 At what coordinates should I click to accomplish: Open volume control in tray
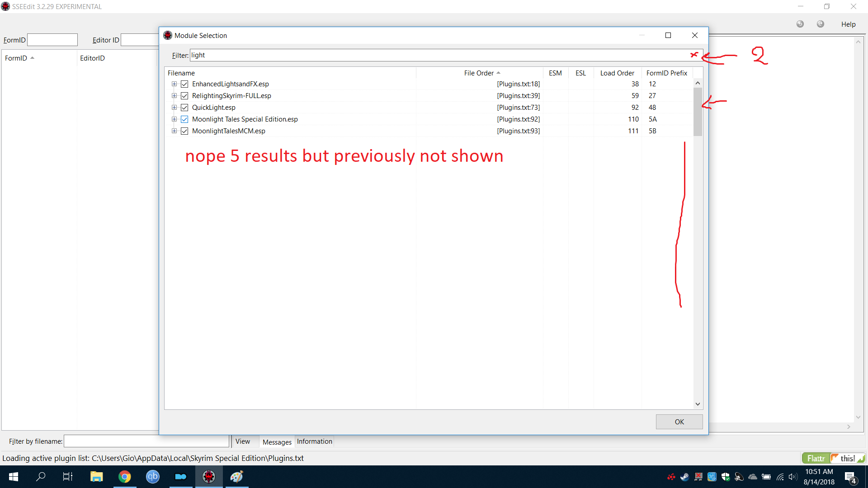(x=793, y=477)
